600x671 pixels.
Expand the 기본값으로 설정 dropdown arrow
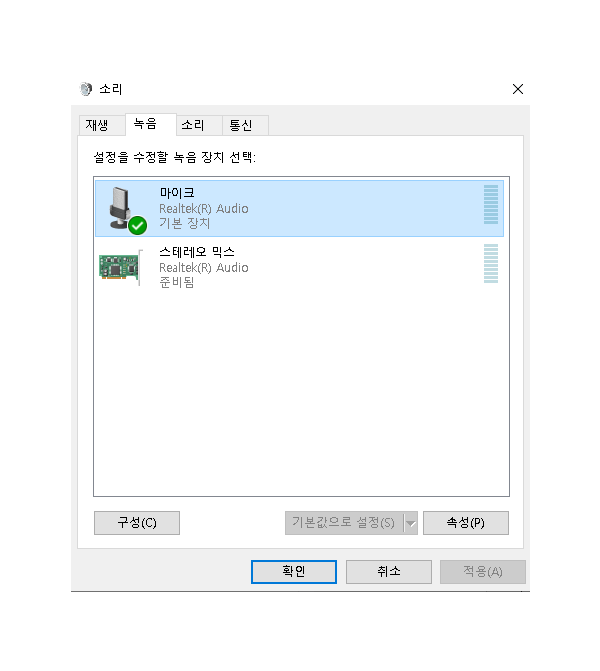[x=411, y=523]
